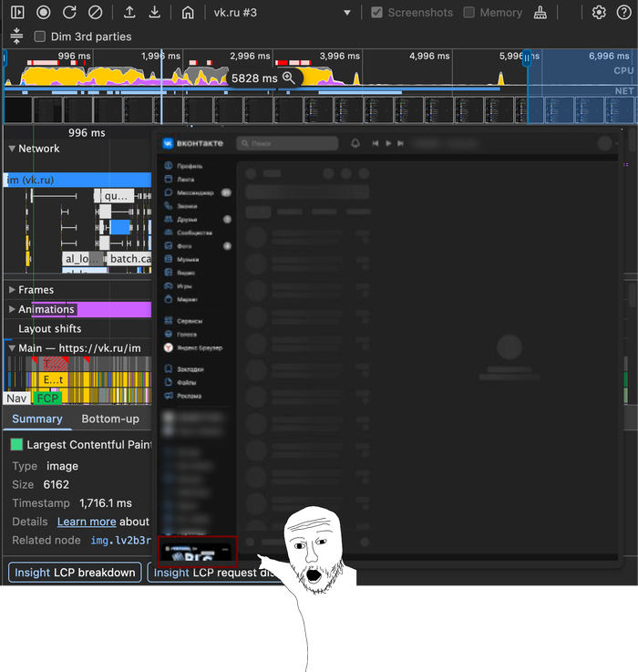The width and height of the screenshot is (638, 672).
Task: Click the Игры gamepad icon in VK sidebar
Action: pyautogui.click(x=169, y=285)
